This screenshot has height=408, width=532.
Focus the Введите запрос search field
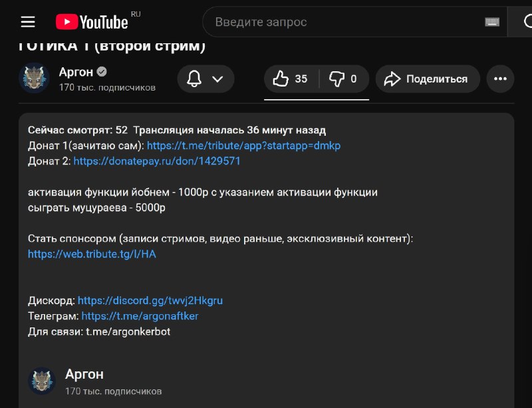pos(346,22)
